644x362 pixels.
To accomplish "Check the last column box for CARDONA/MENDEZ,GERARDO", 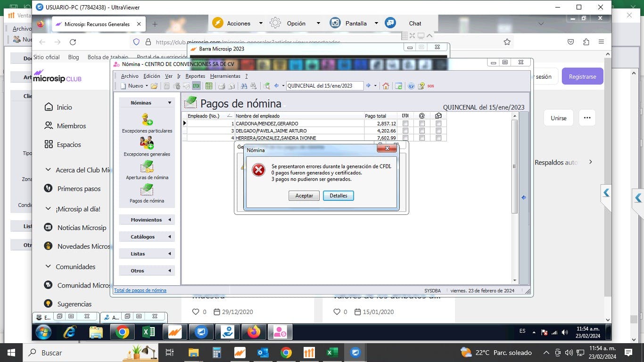I will pyautogui.click(x=438, y=123).
